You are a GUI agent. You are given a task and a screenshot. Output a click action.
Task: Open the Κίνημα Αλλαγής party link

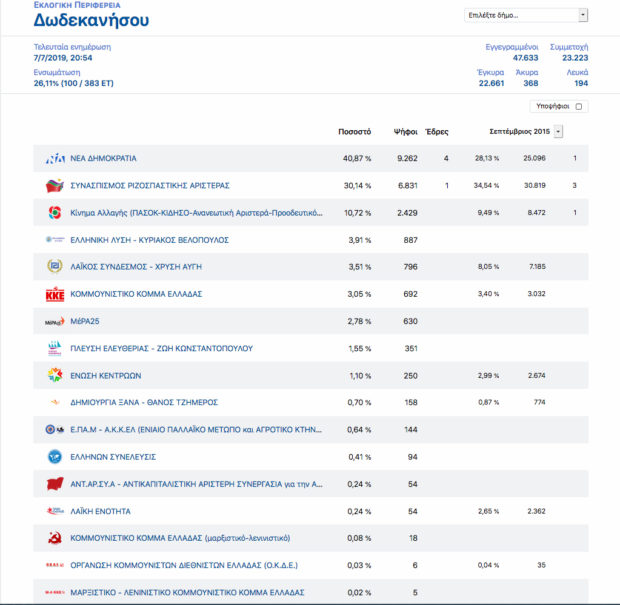(196, 213)
